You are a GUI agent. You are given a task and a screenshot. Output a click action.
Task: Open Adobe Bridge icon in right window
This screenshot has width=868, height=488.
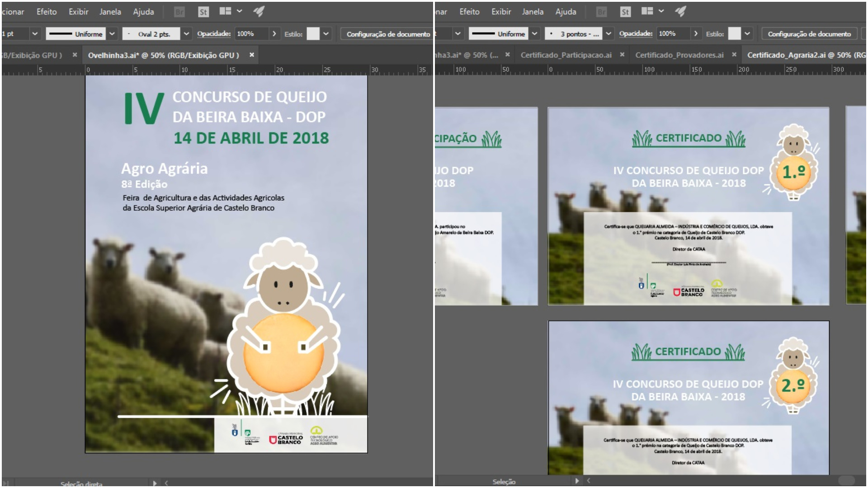(601, 12)
